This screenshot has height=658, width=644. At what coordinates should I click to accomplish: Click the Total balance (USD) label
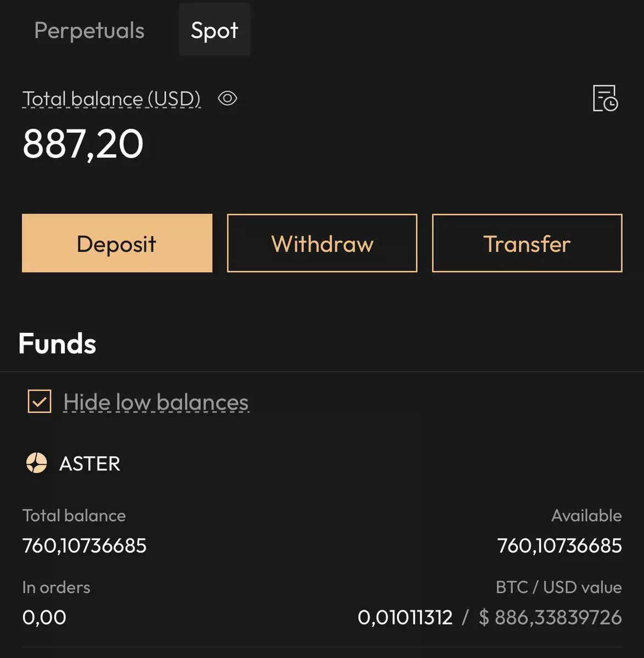111,99
